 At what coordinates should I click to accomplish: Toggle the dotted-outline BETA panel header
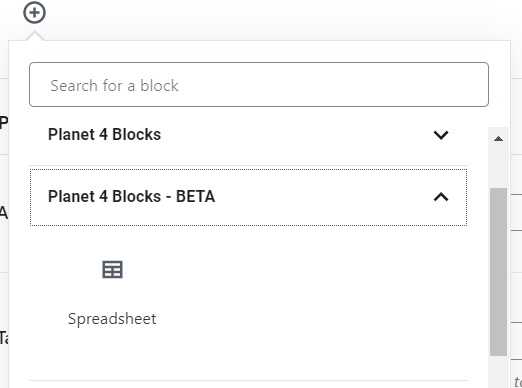pos(248,197)
